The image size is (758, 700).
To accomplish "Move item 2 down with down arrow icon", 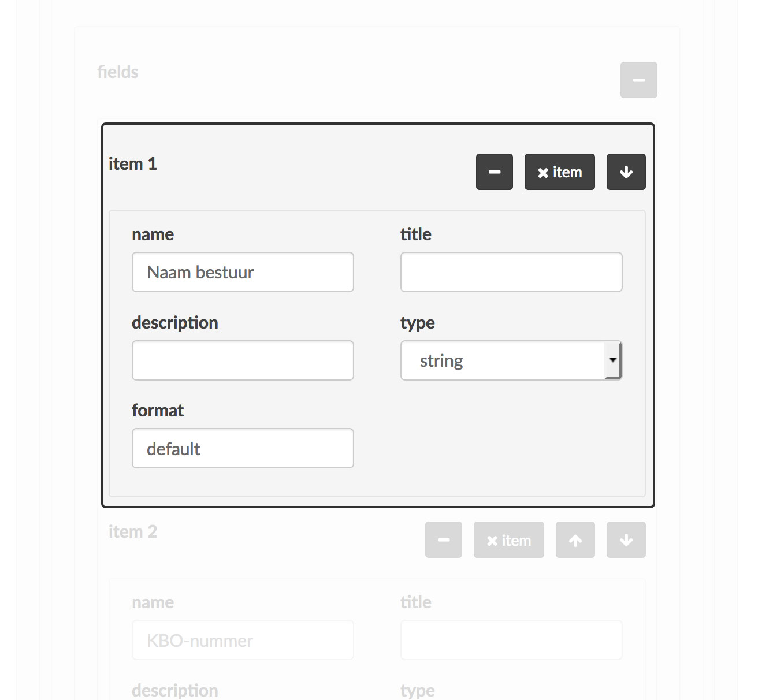I will 626,540.
